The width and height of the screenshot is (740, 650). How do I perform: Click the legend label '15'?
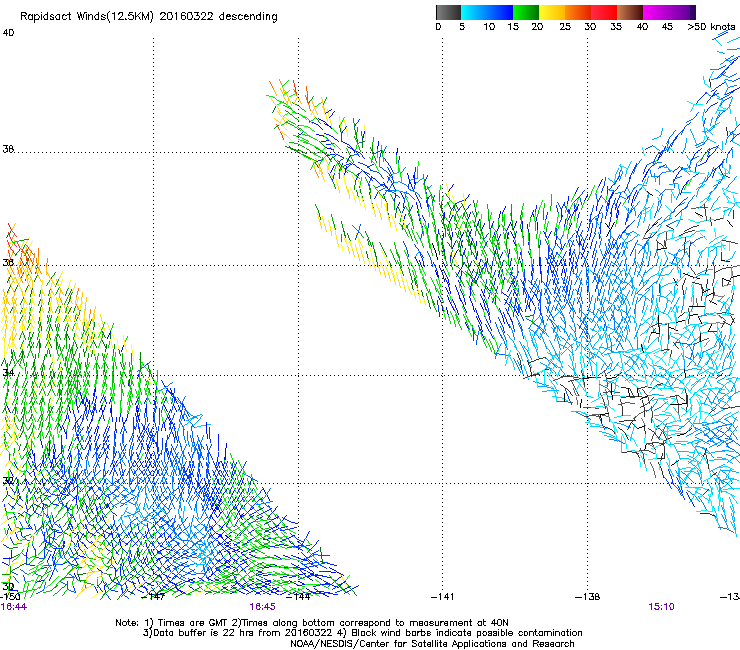click(x=513, y=27)
